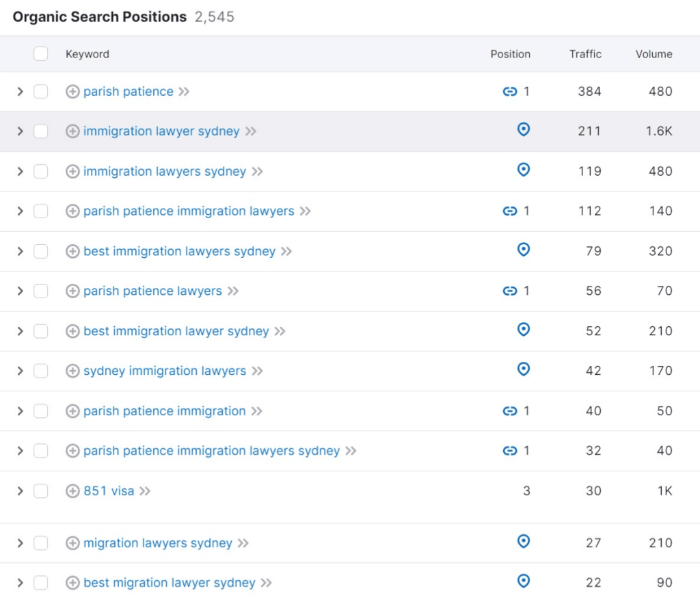The height and width of the screenshot is (602, 700).
Task: Click plus icon beside 'best immigration lawyers sydney'
Action: pos(72,251)
